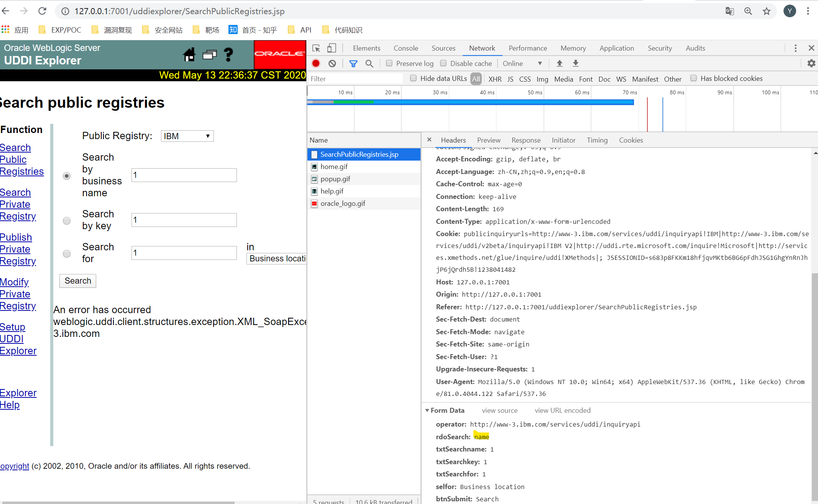Viewport: 818px width, 504px height.
Task: Open the Cookies tab of the request
Action: [631, 140]
